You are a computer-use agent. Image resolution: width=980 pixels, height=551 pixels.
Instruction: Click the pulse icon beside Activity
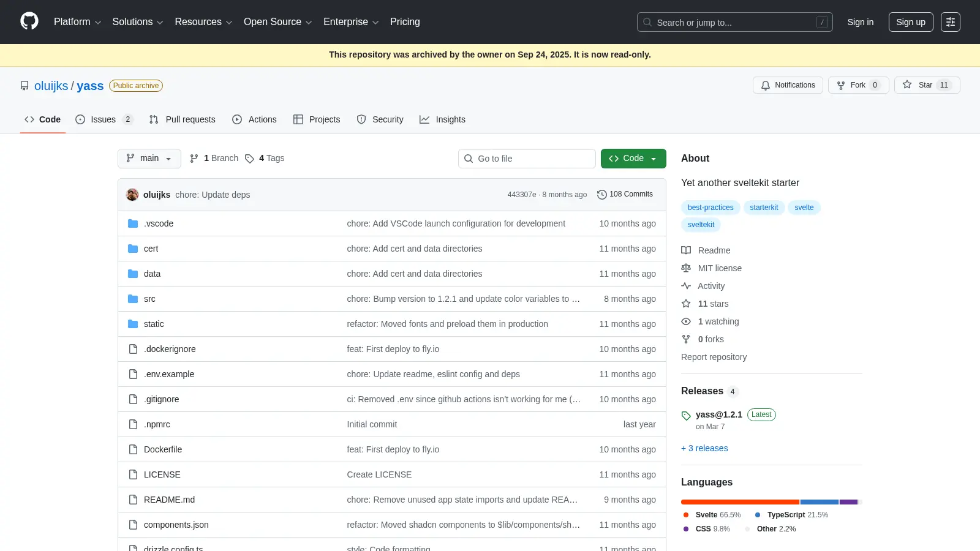686,286
